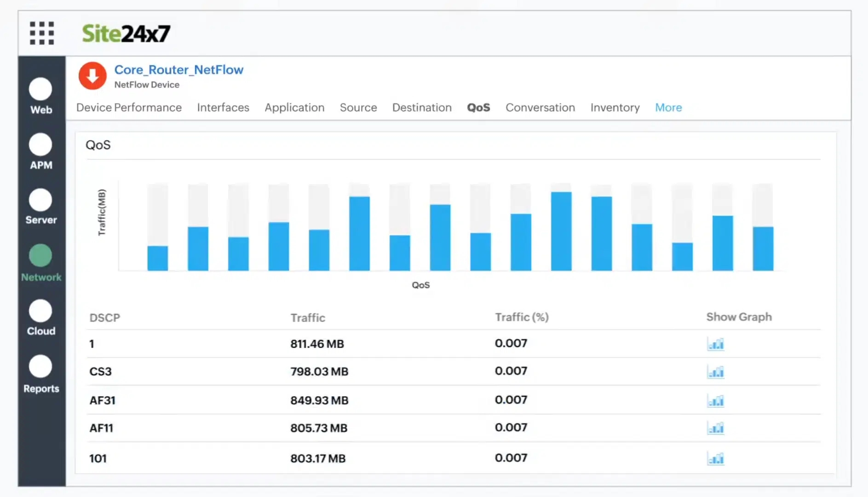Open the graph icon for AF31
868x497 pixels.
(x=715, y=401)
